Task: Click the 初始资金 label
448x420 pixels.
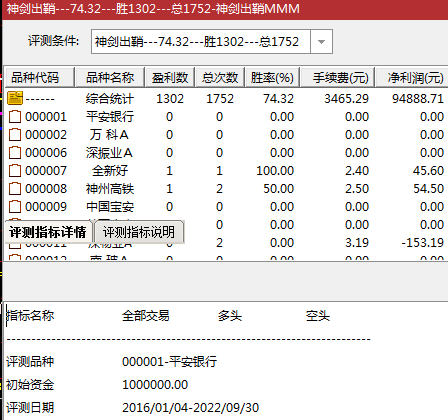Action: click(30, 385)
